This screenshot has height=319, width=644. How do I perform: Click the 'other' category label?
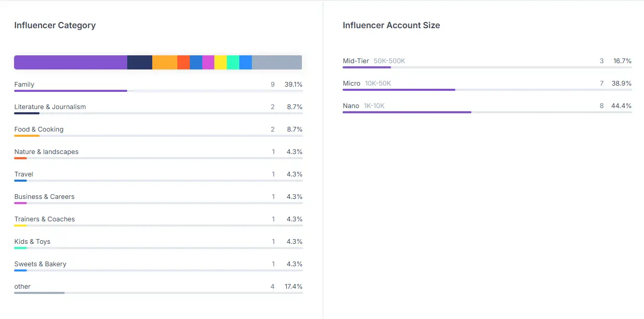tap(22, 286)
